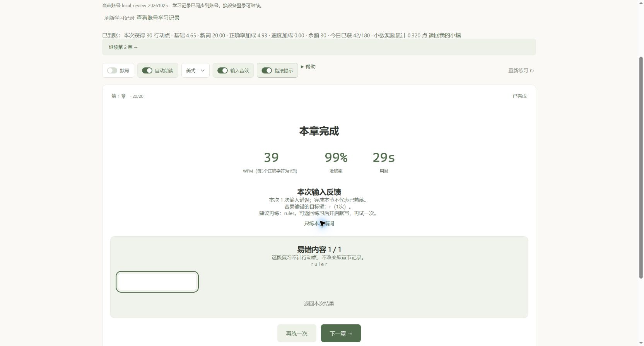
Task: Click the 39 WPM value
Action: coord(271,157)
